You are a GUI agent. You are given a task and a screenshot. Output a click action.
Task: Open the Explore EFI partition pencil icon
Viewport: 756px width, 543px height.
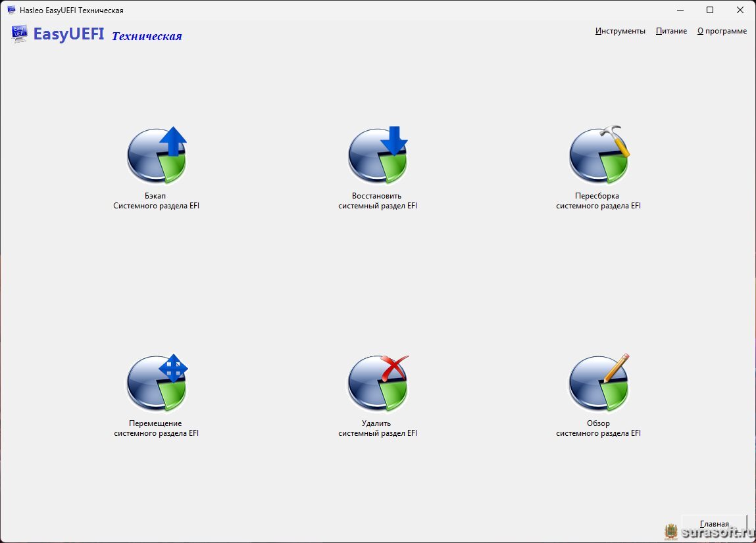coord(599,383)
